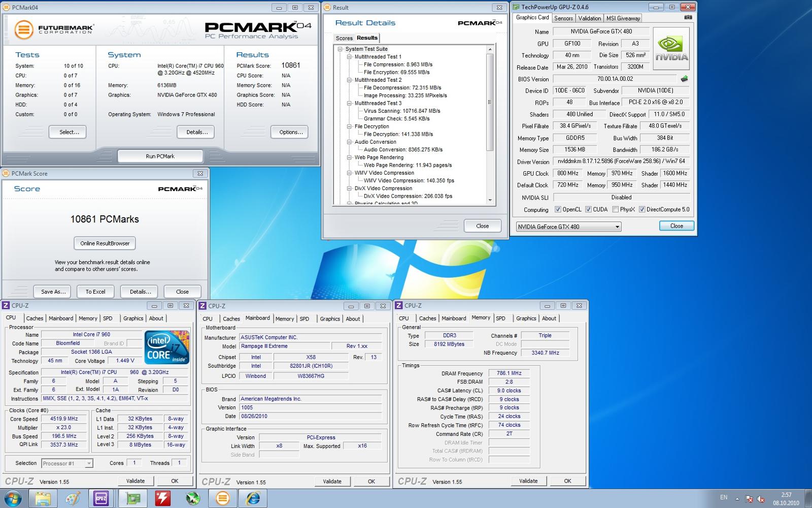
Task: Open Caches tab in CPU-Z window showing Mainboard
Action: coord(231,319)
